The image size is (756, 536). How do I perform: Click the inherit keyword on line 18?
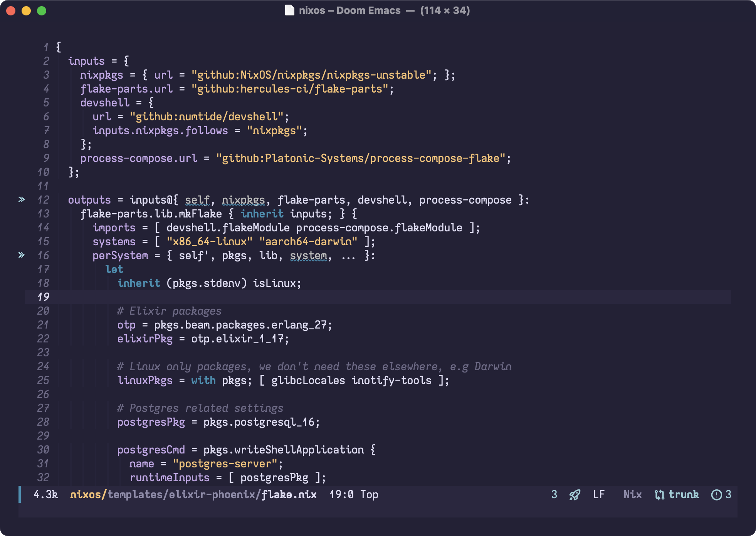click(x=139, y=283)
